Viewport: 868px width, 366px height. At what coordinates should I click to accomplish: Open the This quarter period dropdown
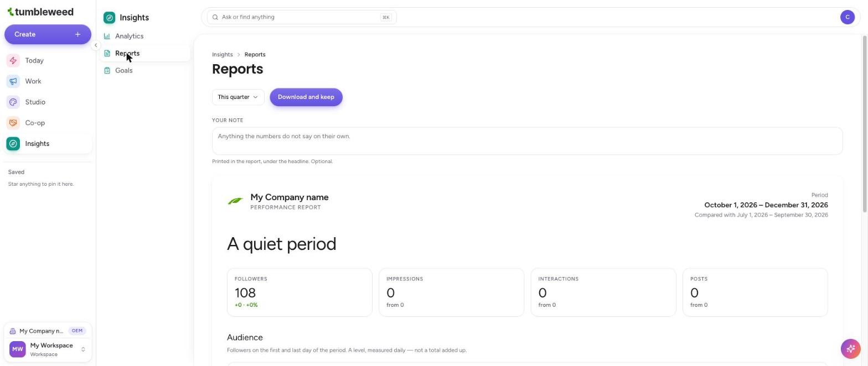(x=238, y=97)
